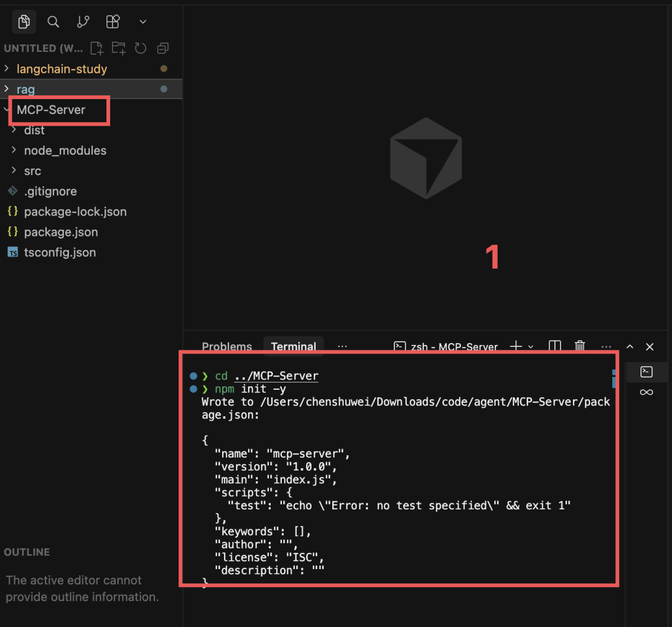Refresh the Explorer file tree
The width and height of the screenshot is (672, 627).
pos(141,48)
